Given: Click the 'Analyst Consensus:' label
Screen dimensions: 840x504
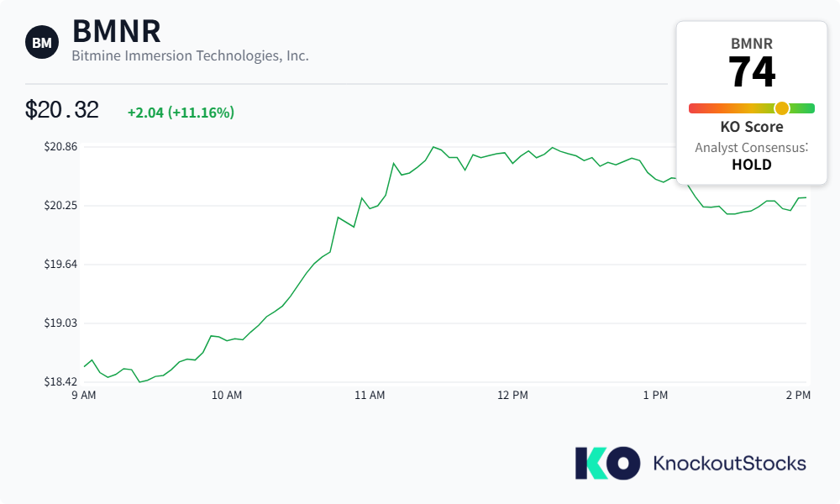Looking at the screenshot, I should coord(752,147).
